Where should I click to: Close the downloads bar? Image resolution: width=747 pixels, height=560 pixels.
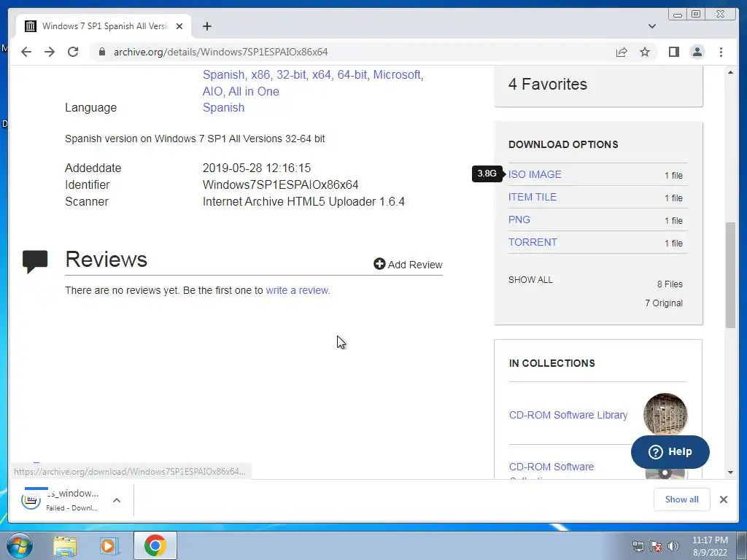coord(723,499)
